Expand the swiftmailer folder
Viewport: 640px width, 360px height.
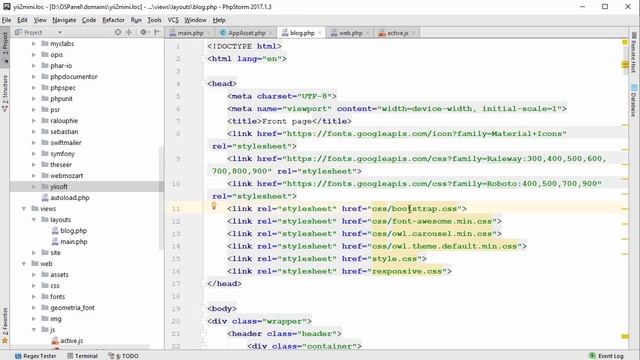coord(34,142)
